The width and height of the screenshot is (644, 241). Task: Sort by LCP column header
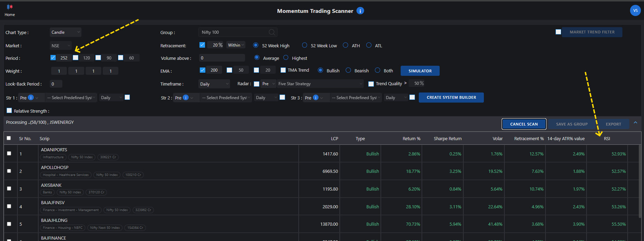pyautogui.click(x=335, y=138)
